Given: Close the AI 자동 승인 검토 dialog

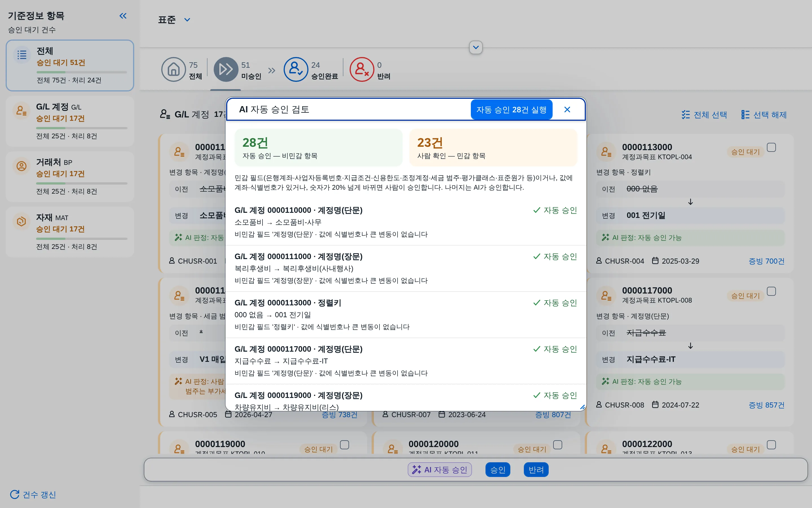Looking at the screenshot, I should 567,110.
